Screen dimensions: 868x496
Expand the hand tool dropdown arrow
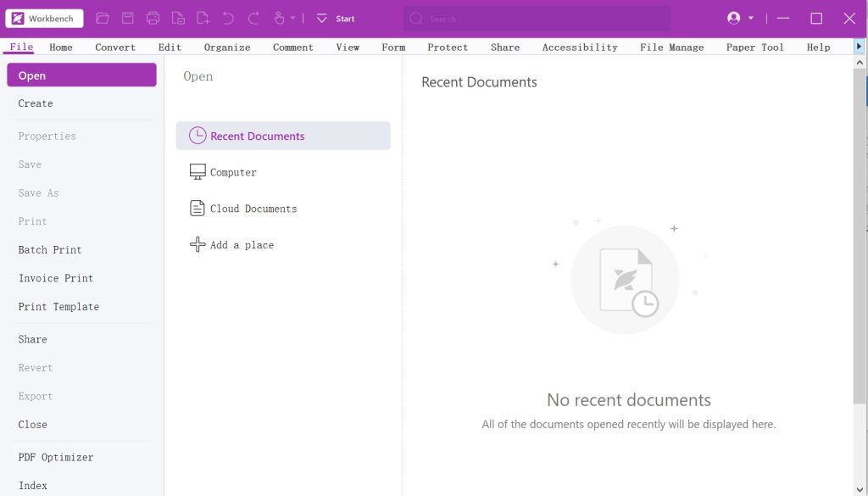[293, 18]
